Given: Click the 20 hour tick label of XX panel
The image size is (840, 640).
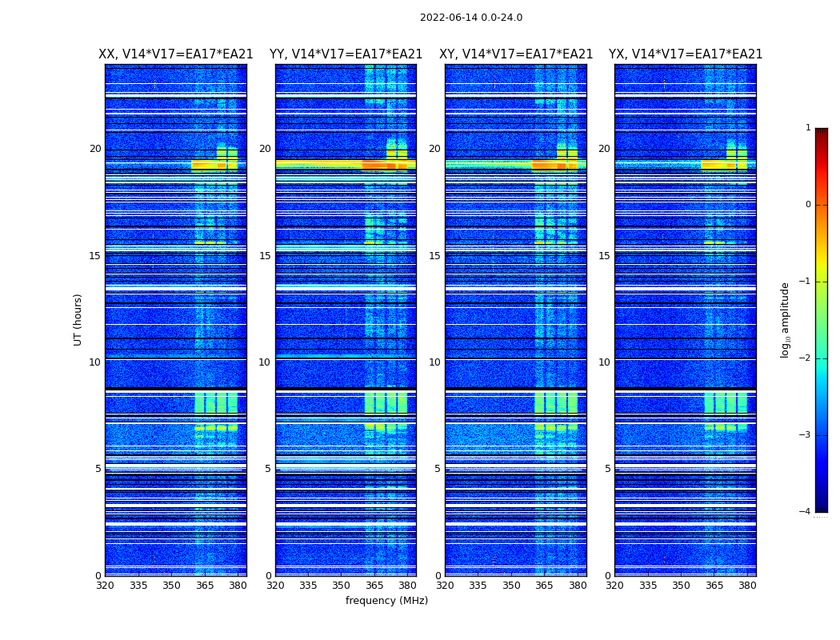Looking at the screenshot, I should pos(95,149).
